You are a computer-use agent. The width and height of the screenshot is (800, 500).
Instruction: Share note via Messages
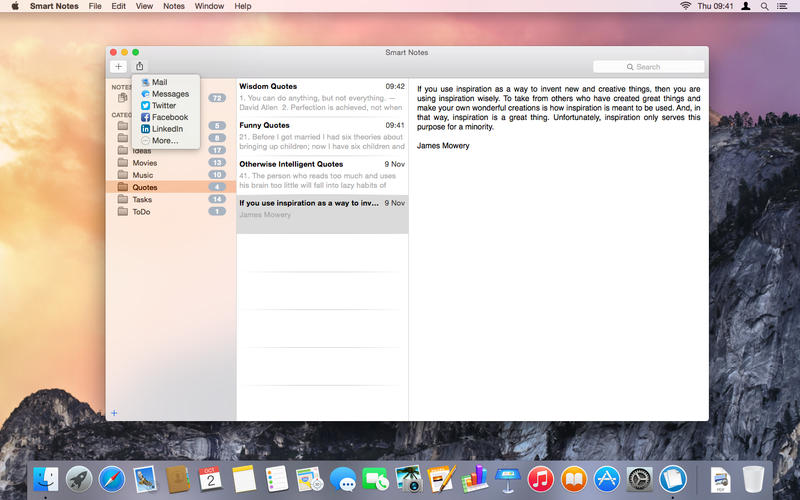tap(166, 94)
